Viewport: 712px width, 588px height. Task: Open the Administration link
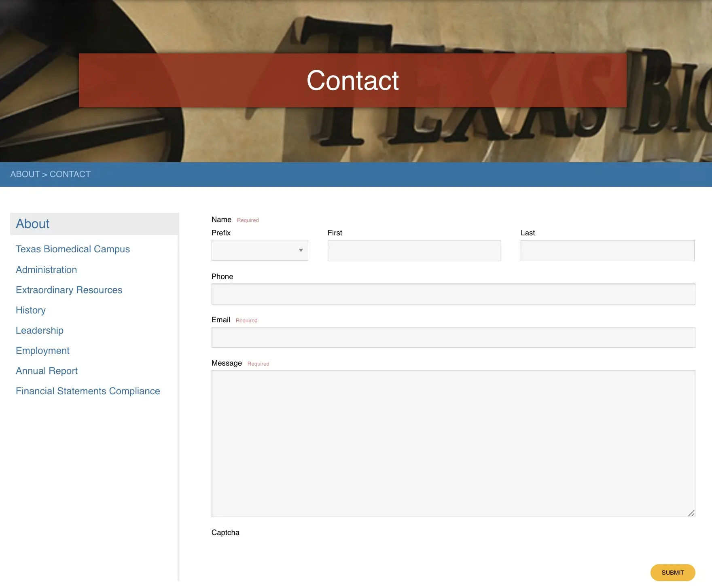(46, 270)
